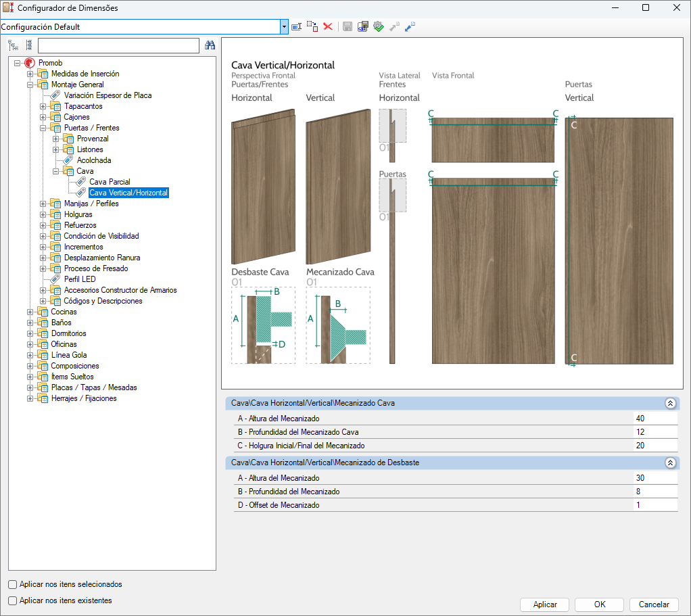Click the binoculars search icon
691x616 pixels.
pos(210,45)
